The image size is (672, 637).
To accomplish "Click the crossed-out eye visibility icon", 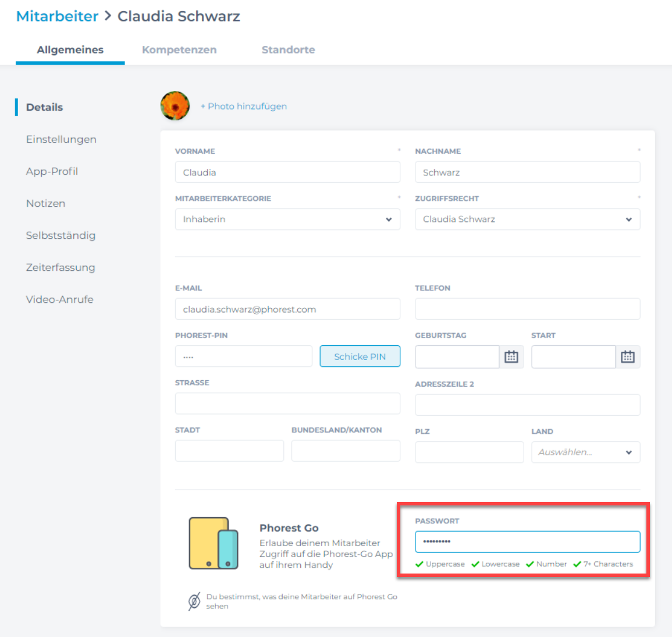I will [194, 601].
